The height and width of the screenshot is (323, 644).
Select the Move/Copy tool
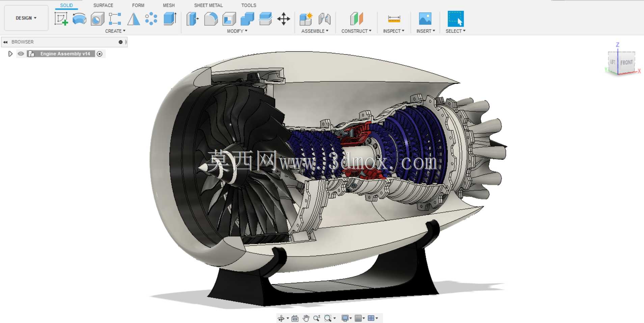pos(284,19)
